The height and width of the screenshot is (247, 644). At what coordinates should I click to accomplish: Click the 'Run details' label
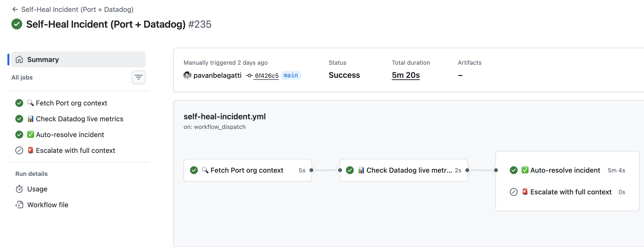[32, 174]
